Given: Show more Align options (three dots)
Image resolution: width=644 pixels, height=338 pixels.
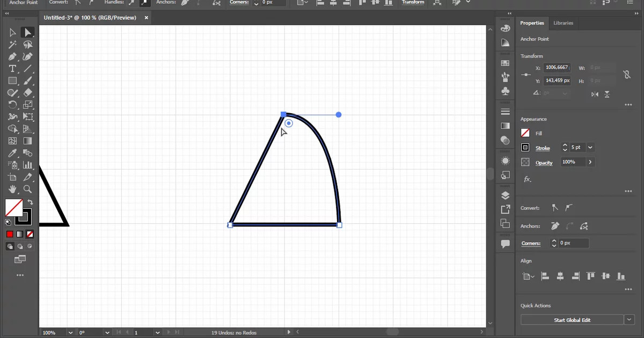Looking at the screenshot, I should [x=628, y=290].
